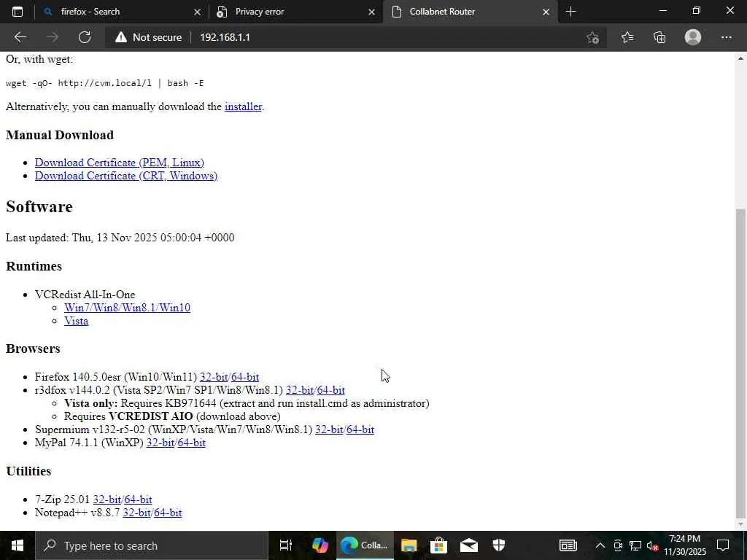The width and height of the screenshot is (747, 560).
Task: Open the tab actions menu icon
Action: click(18, 12)
